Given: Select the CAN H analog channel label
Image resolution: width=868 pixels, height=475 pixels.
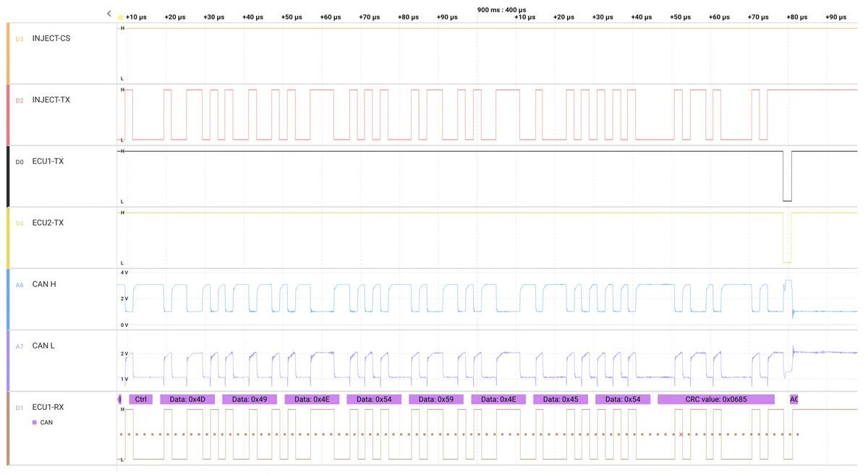Looking at the screenshot, I should (x=44, y=284).
